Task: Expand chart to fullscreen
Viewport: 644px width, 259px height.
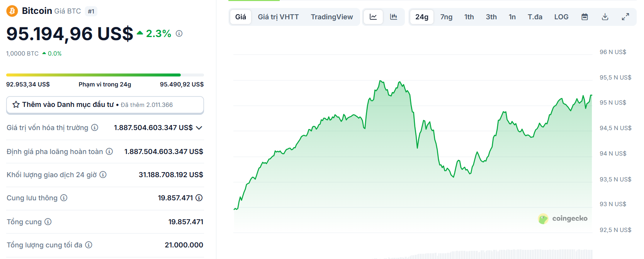Action: point(625,17)
